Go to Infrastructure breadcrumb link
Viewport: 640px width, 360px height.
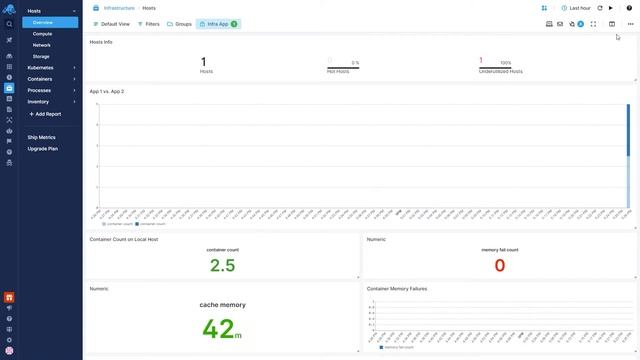click(x=119, y=8)
